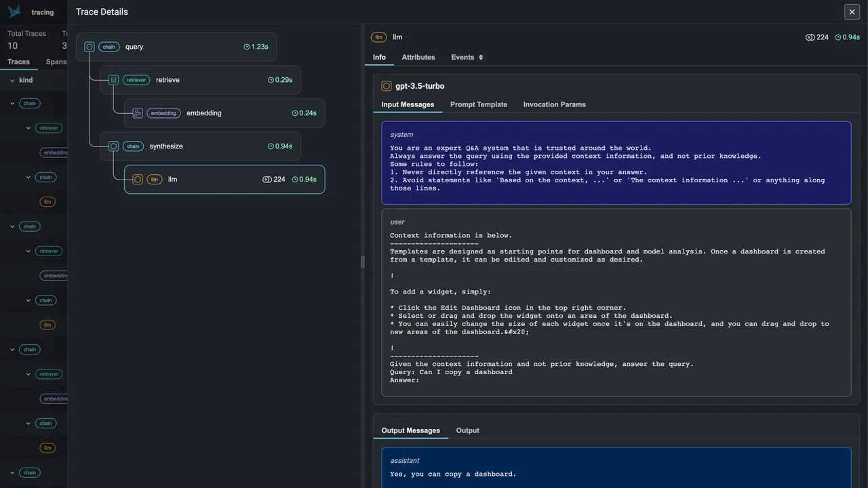Open the Input Messages tab
This screenshot has width=868, height=488.
(408, 104)
